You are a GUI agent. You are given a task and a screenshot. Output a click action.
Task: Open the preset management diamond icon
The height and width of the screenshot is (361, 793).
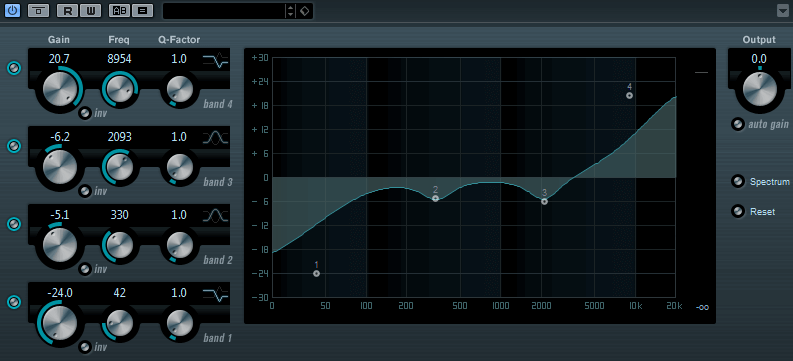coord(304,11)
